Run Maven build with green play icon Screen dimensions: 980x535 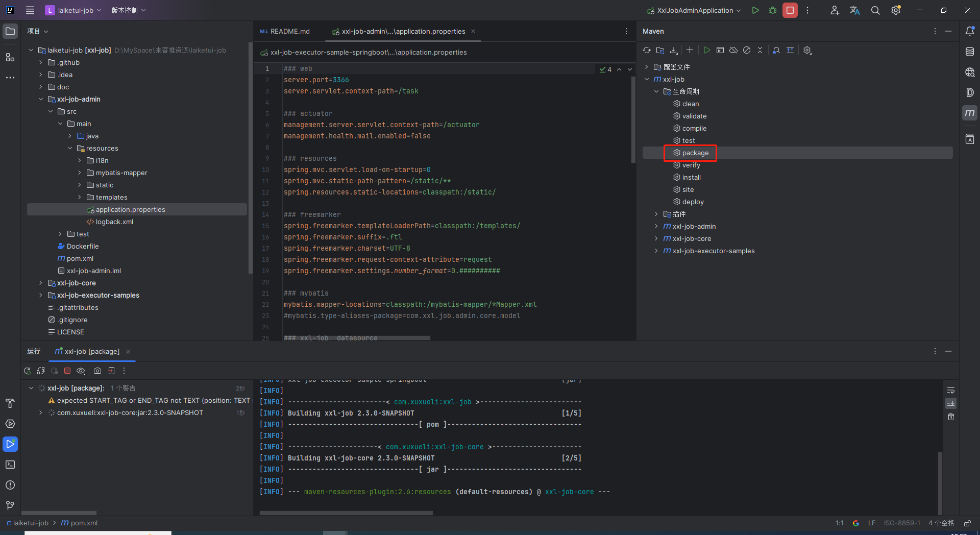coord(707,50)
